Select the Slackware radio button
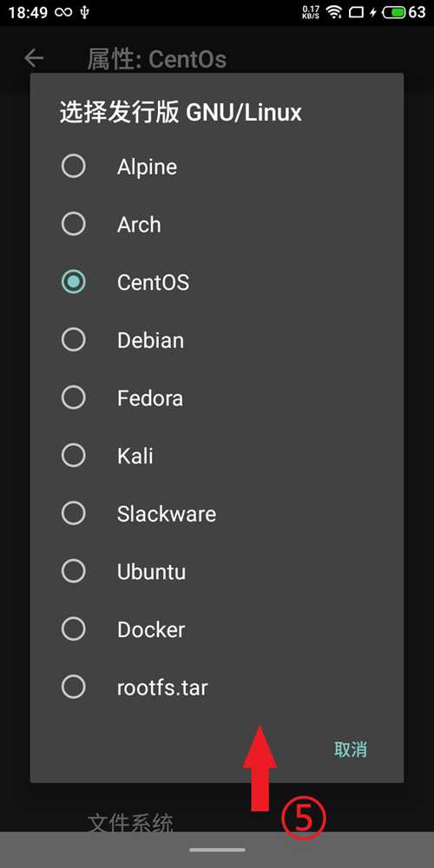The image size is (434, 868). point(73,513)
